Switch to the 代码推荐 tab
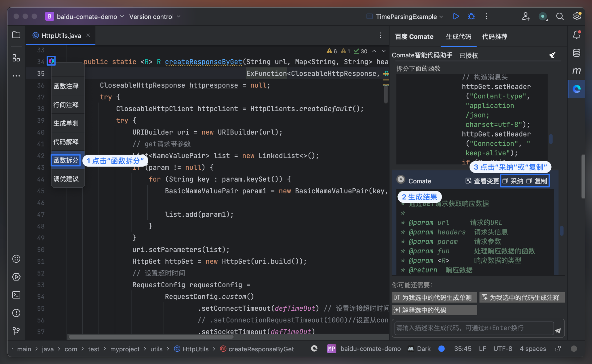The height and width of the screenshot is (364, 592). pyautogui.click(x=495, y=37)
